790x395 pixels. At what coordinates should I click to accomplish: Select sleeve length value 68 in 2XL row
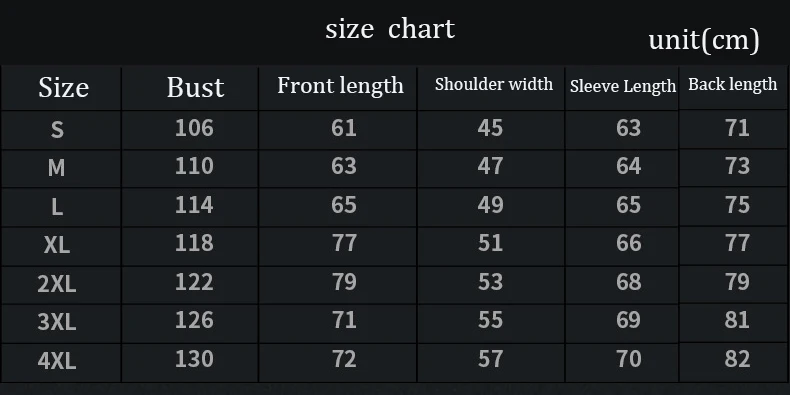[x=629, y=282]
